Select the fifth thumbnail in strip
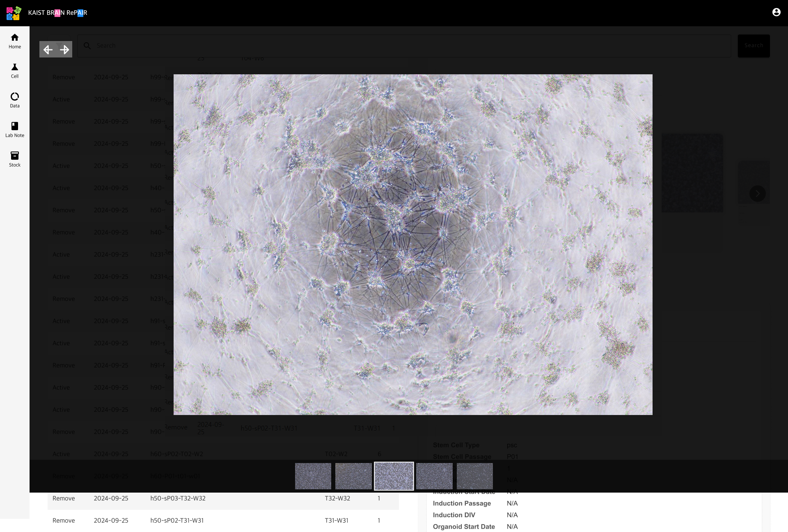This screenshot has height=532, width=788. [x=474, y=476]
